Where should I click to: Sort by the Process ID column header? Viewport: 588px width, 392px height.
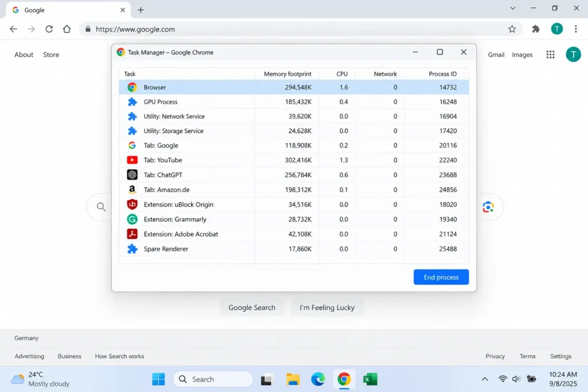(x=443, y=74)
